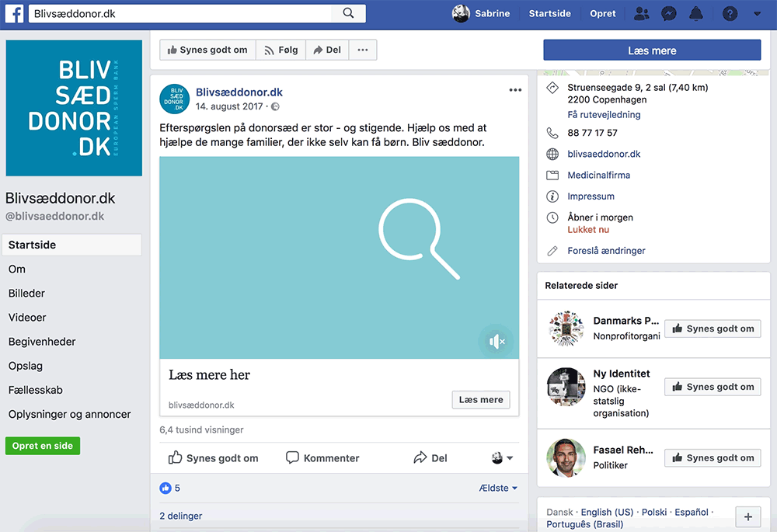Like Ny Identitet related page
The height and width of the screenshot is (532, 777).
713,387
